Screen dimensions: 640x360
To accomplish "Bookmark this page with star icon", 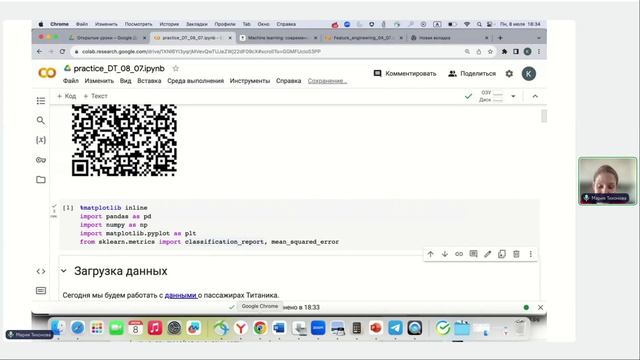I will point(490,51).
